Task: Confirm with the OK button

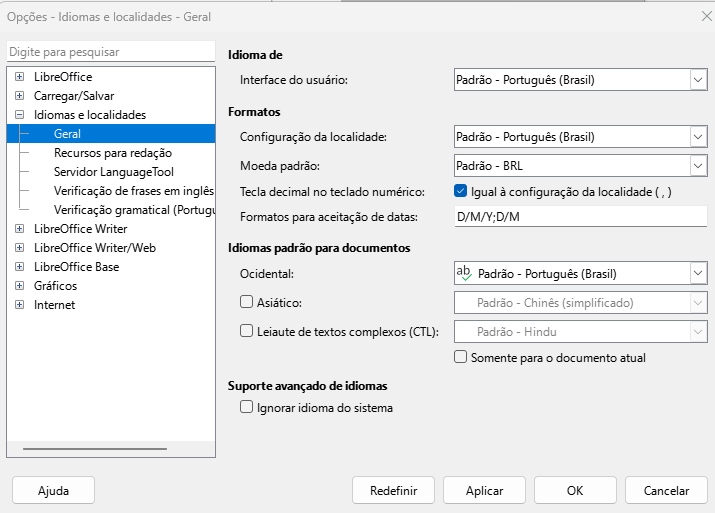Action: click(575, 490)
